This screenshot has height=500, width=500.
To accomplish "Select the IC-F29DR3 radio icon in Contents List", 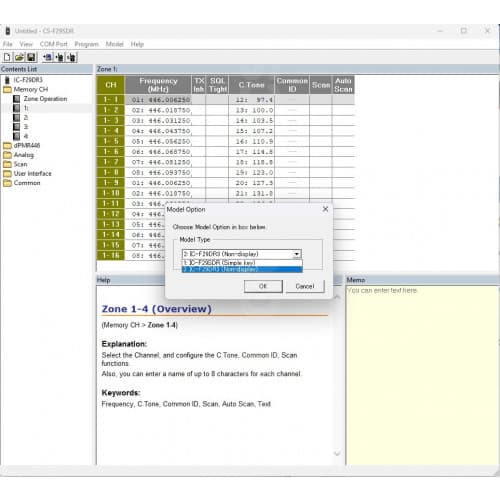I will click(7, 80).
